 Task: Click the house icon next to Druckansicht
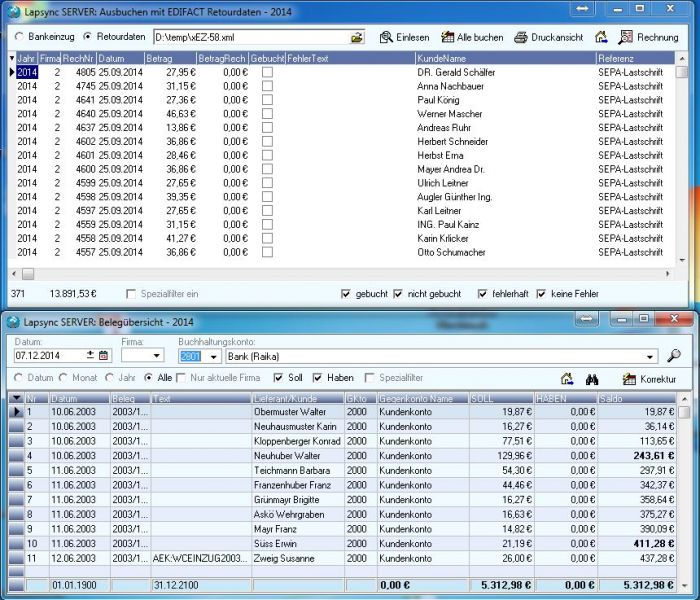(x=601, y=38)
